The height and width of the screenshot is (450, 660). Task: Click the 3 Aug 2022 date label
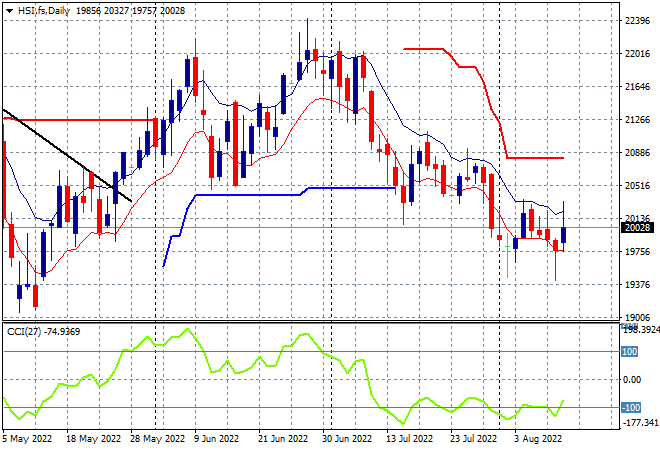click(538, 439)
